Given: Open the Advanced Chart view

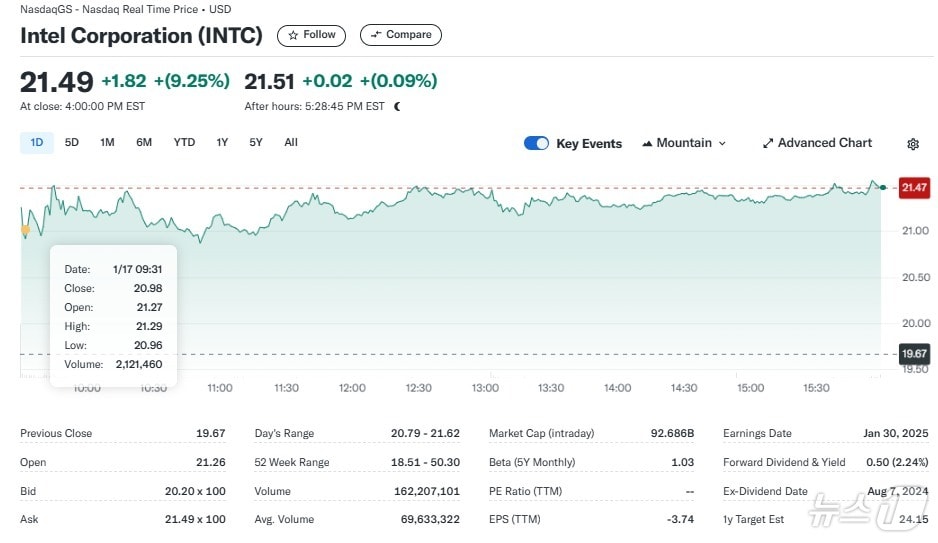Looking at the screenshot, I should tap(816, 143).
